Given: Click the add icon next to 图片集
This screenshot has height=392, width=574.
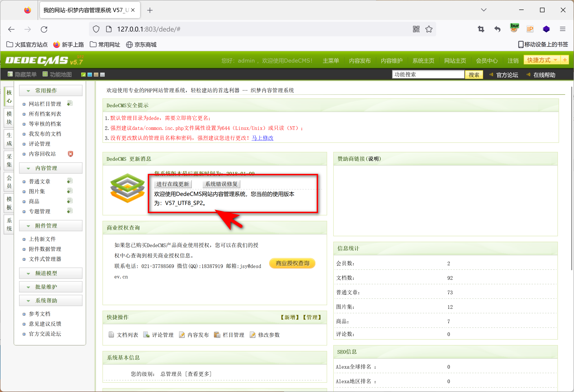Looking at the screenshot, I should [x=70, y=191].
